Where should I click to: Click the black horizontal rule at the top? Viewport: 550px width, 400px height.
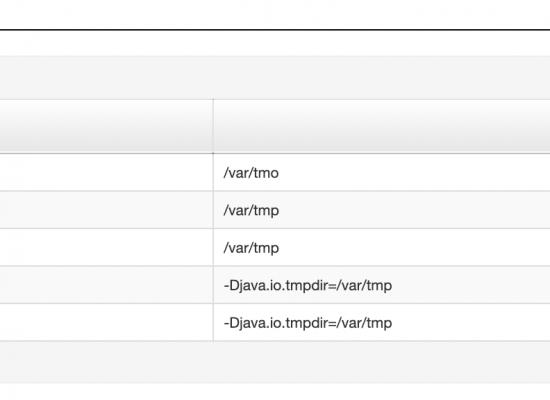pos(275,30)
